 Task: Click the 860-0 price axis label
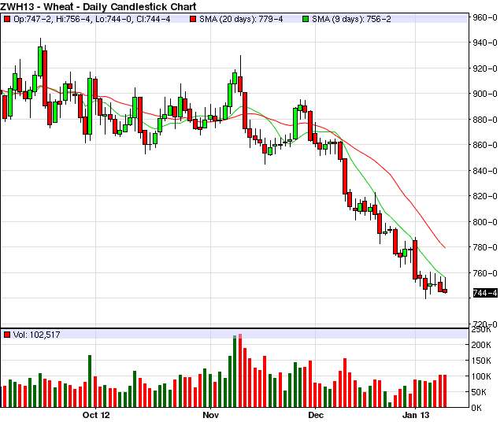point(485,145)
